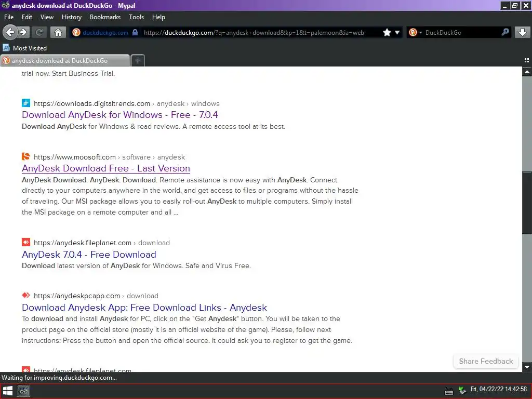
Task: Open the on-screen keyboard tray icon
Action: 448,392
